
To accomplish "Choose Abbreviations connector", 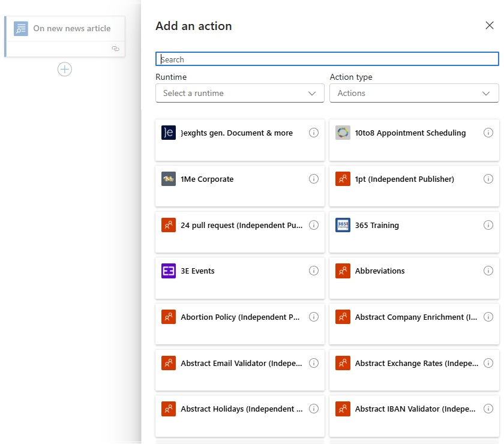I will pos(414,278).
